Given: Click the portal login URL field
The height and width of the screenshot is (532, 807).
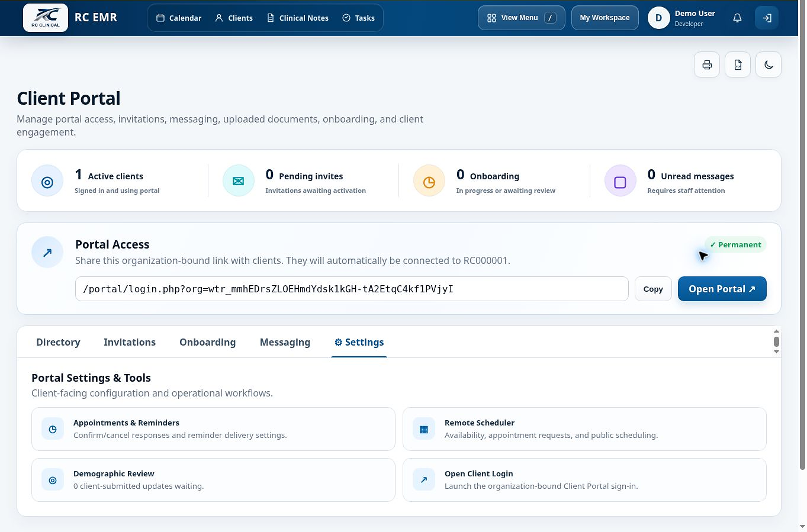Looking at the screenshot, I should click(x=352, y=289).
